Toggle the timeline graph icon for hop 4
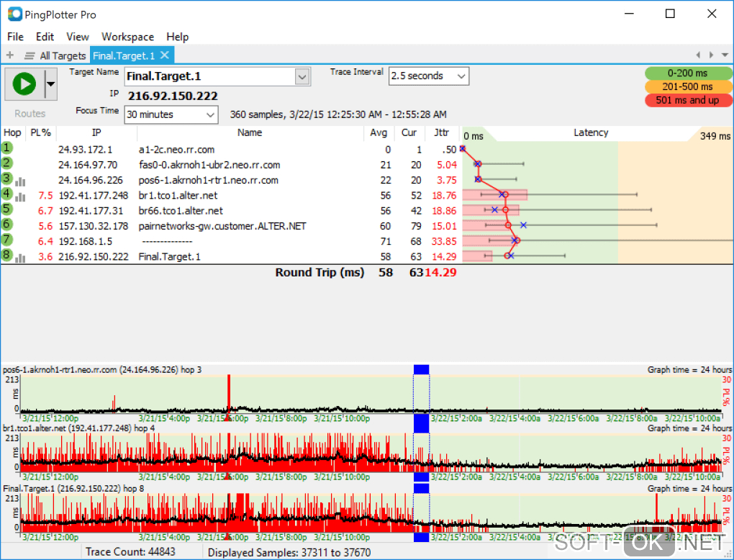Image resolution: width=734 pixels, height=560 pixels. 21,196
